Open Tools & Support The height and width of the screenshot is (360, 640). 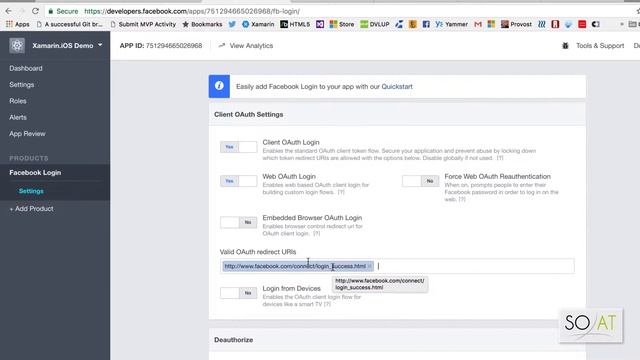[600, 46]
